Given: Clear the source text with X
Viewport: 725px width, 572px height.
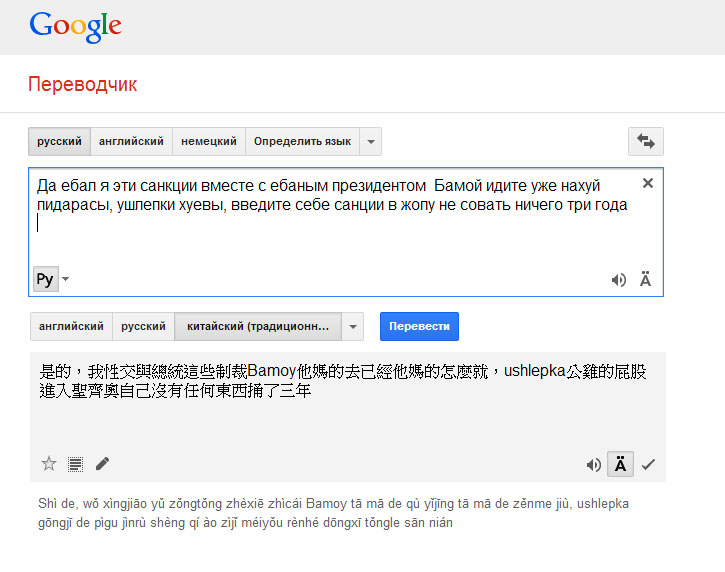Looking at the screenshot, I should 648,184.
